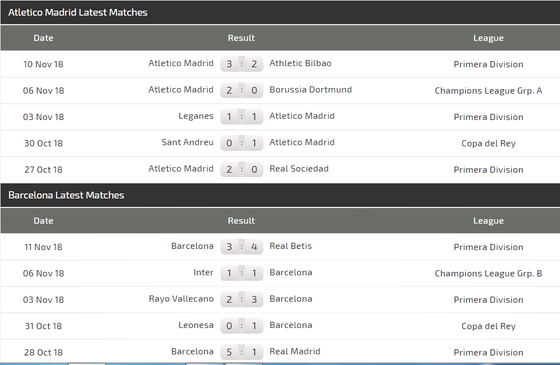The image size is (560, 365).
Task: Open the 3:2 score versus Athletic Bilbao
Action: click(242, 64)
